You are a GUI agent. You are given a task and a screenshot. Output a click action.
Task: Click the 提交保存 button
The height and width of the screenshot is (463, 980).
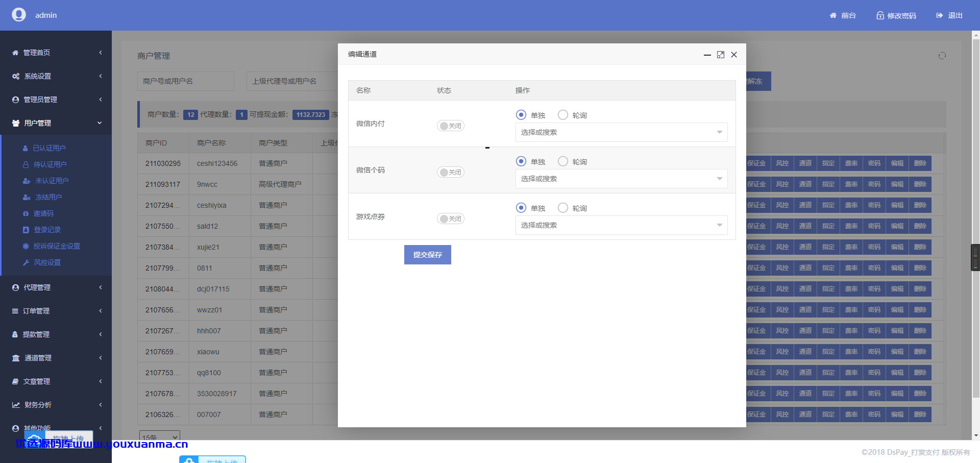pyautogui.click(x=428, y=255)
